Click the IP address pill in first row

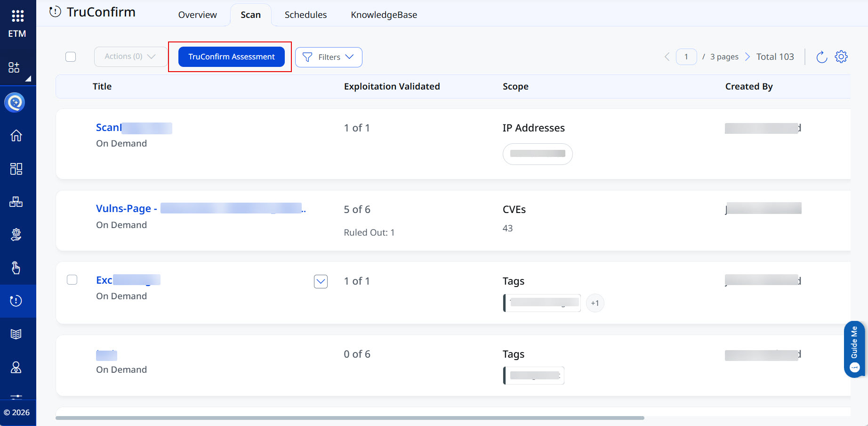point(538,154)
